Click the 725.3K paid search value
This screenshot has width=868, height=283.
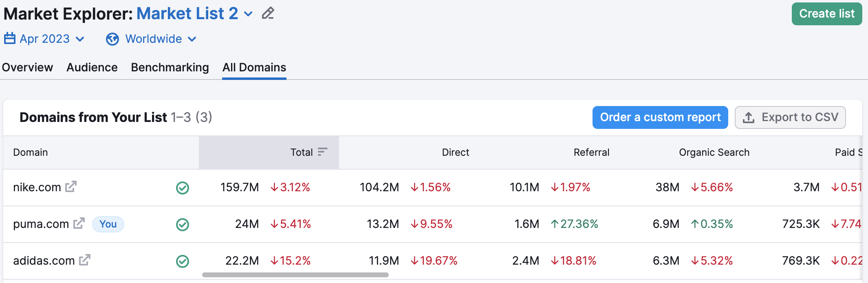(x=801, y=224)
